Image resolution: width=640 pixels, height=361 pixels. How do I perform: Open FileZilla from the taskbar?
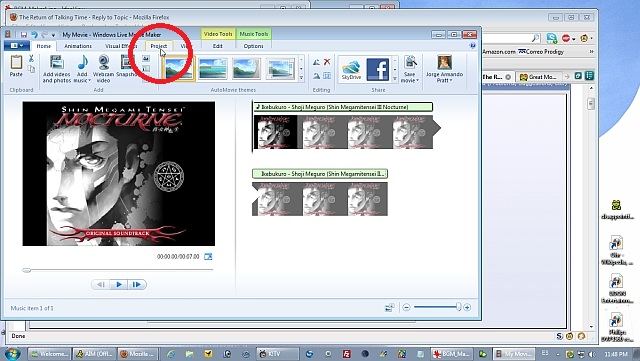coord(347,354)
